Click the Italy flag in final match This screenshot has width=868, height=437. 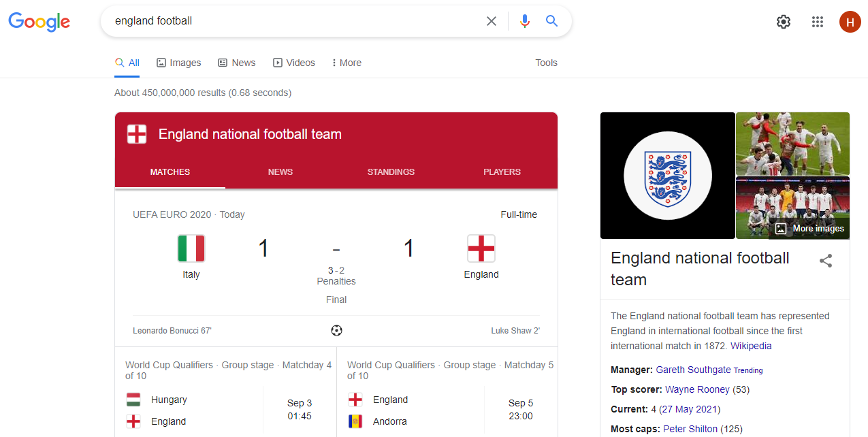191,248
